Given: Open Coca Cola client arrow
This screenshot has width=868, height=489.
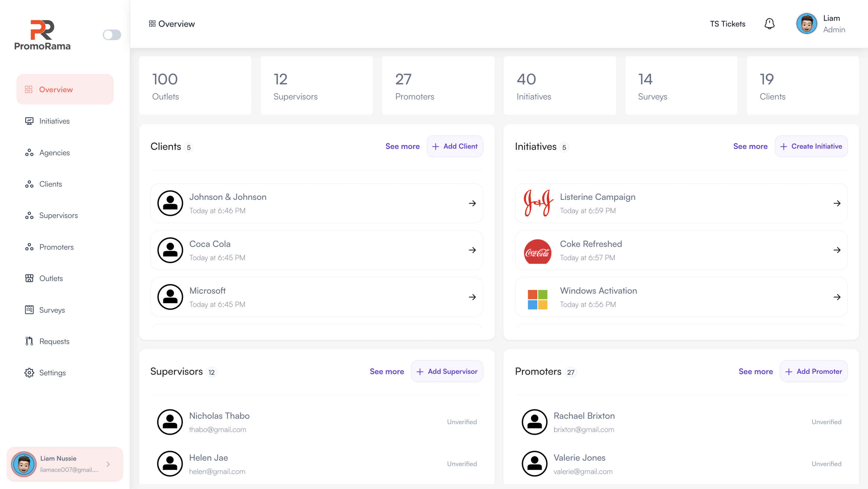Looking at the screenshot, I should [472, 250].
